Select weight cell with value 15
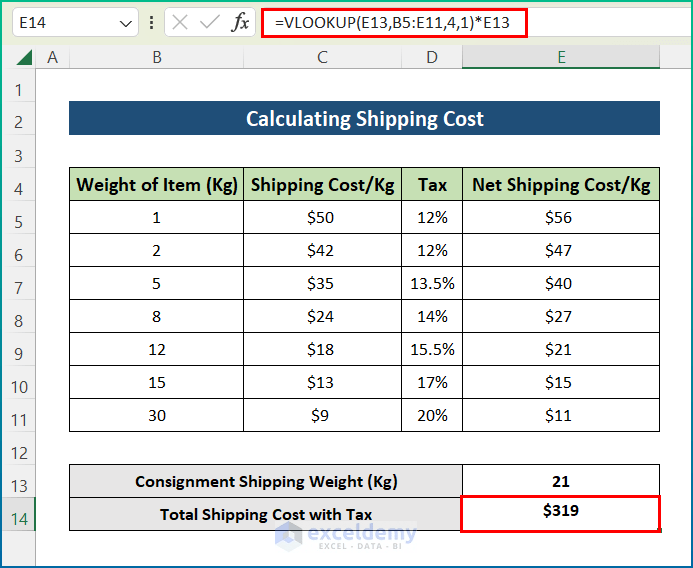This screenshot has height=568, width=693. (156, 382)
